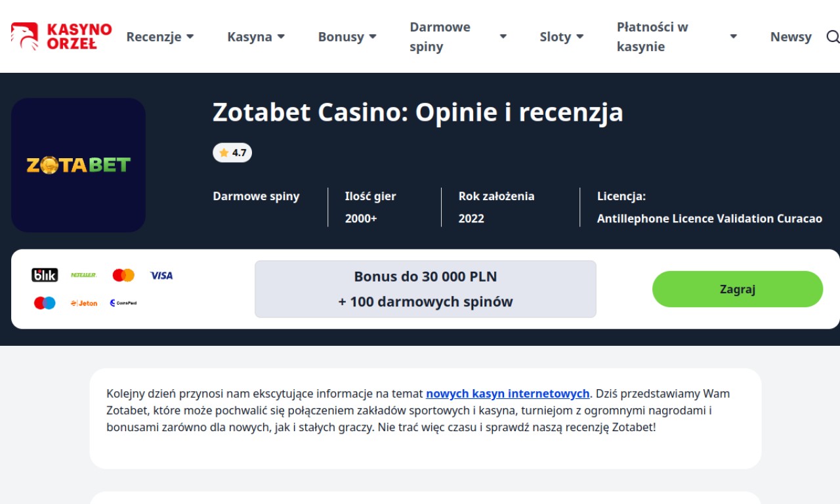Click the Zotabet casino logo thumbnail
The width and height of the screenshot is (840, 504).
tap(78, 165)
